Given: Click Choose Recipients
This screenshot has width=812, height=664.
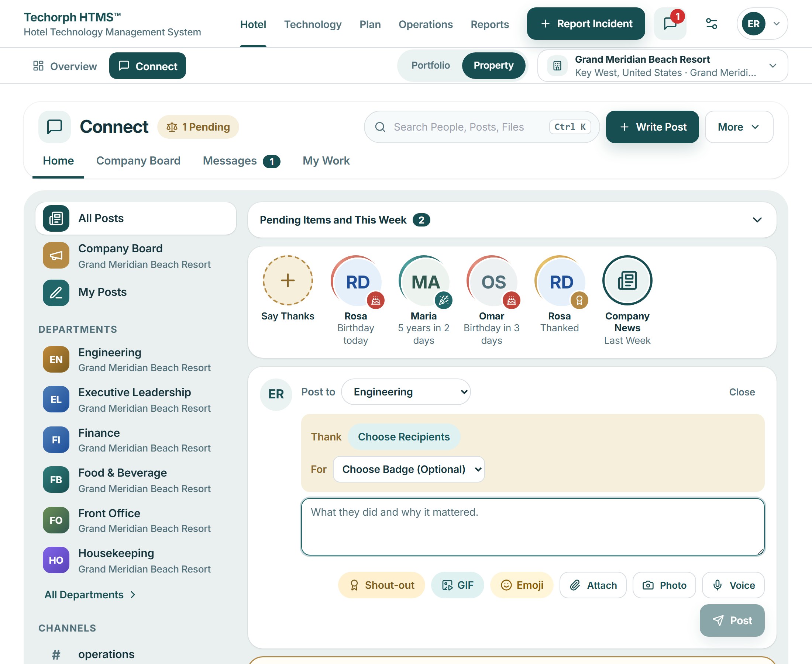Looking at the screenshot, I should [404, 437].
